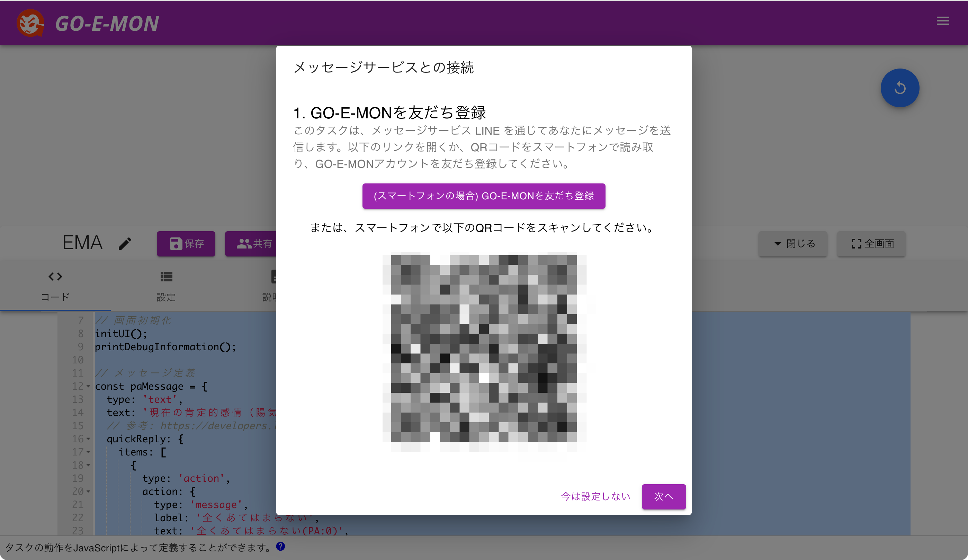Collapse code fold arrow at line 12
The height and width of the screenshot is (560, 968).
tap(88, 386)
